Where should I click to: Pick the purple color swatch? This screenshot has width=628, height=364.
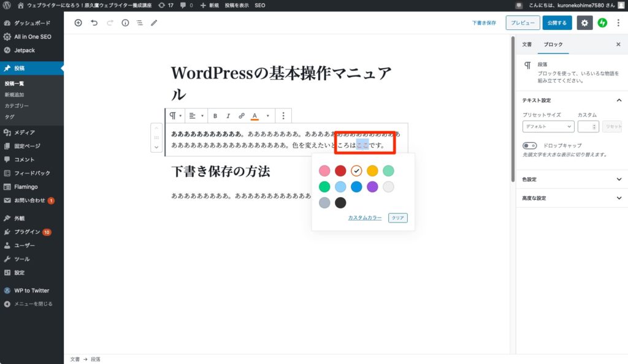click(x=372, y=187)
